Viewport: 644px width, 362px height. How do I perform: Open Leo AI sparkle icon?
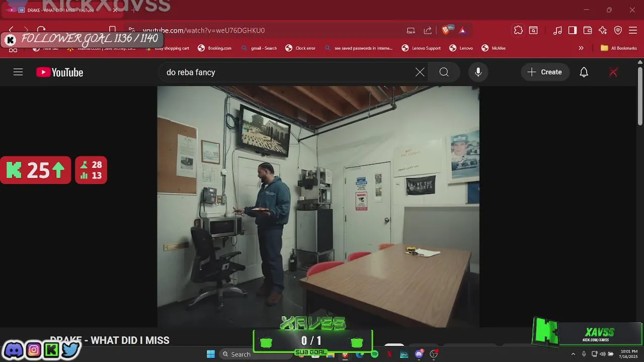pyautogui.click(x=603, y=31)
